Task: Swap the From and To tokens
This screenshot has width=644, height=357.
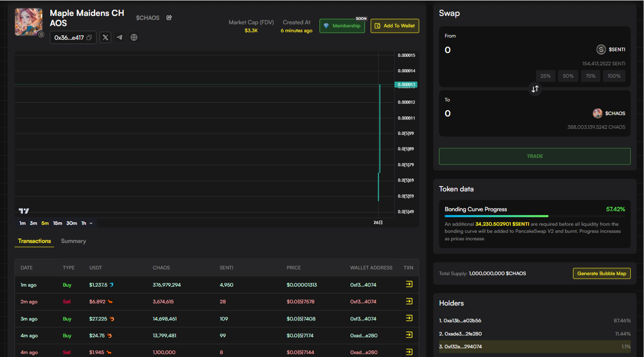Action: [535, 89]
